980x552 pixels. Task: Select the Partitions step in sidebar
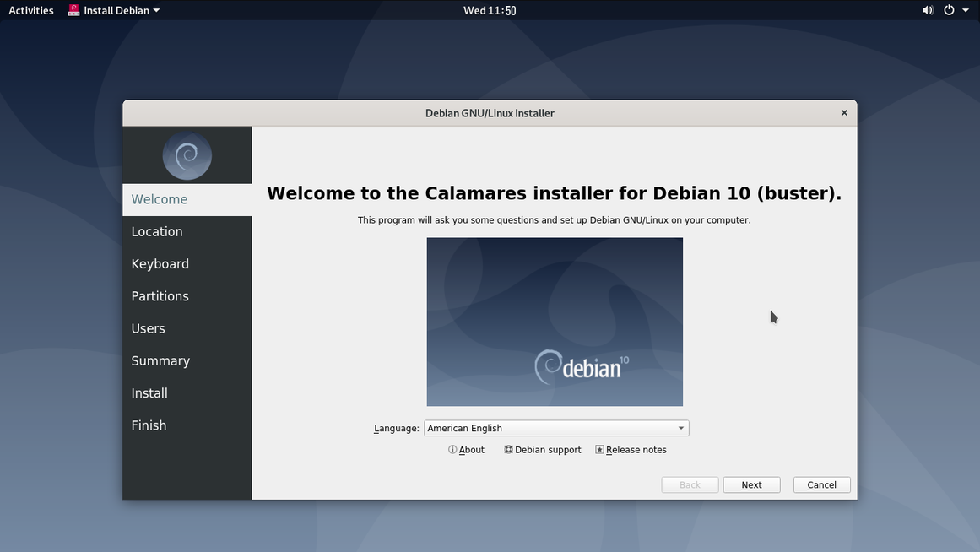pyautogui.click(x=187, y=296)
